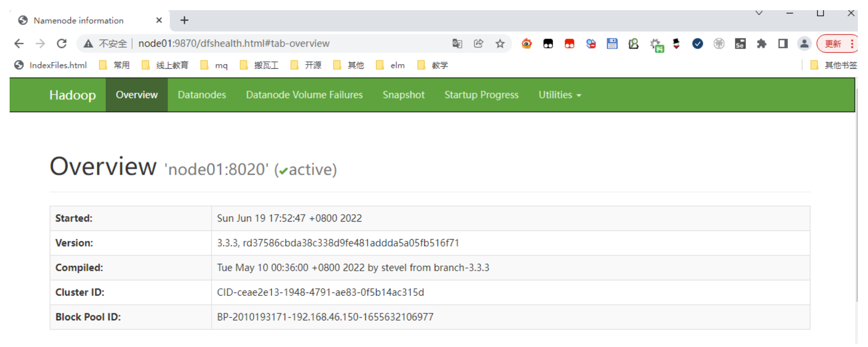The image size is (868, 347).
Task: Open the Datanodes tab
Action: (x=202, y=95)
